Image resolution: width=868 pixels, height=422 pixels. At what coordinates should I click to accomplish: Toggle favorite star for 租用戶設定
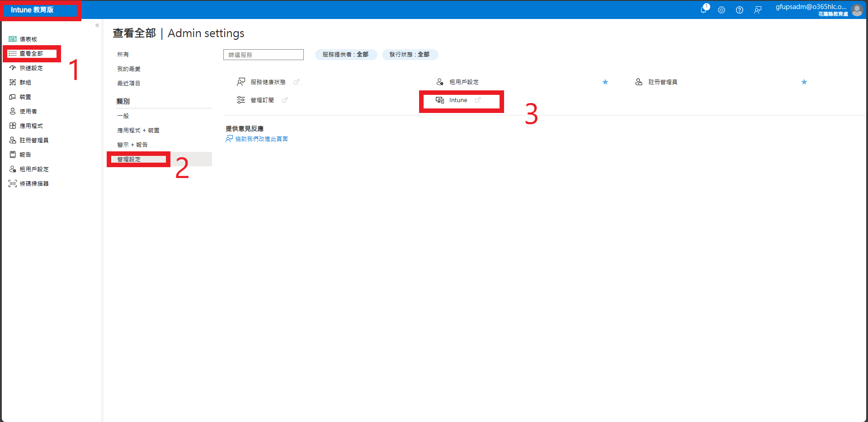[x=605, y=82]
